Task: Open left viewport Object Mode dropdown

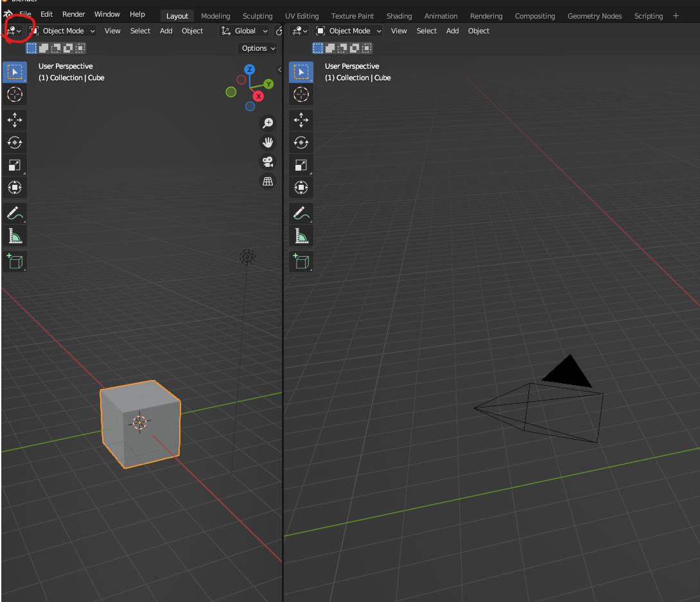Action: click(62, 31)
